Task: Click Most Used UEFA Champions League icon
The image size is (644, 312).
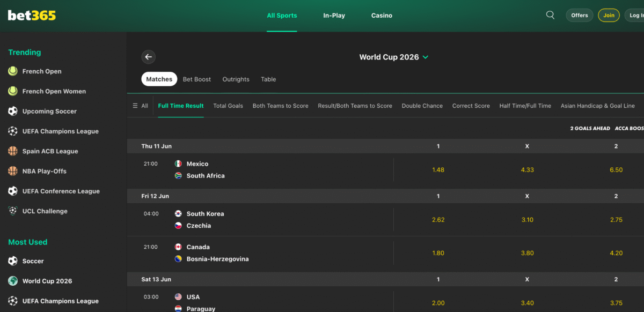Action: click(x=13, y=301)
